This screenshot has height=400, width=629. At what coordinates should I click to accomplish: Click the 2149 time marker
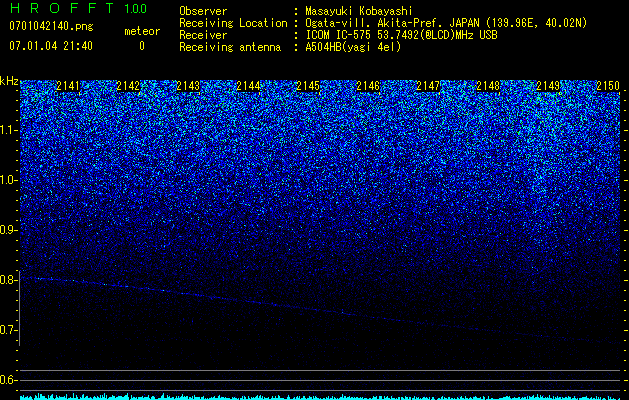click(548, 86)
